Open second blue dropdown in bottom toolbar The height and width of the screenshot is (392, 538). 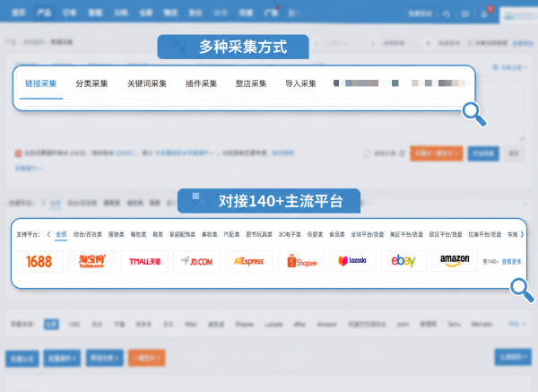[x=62, y=358]
